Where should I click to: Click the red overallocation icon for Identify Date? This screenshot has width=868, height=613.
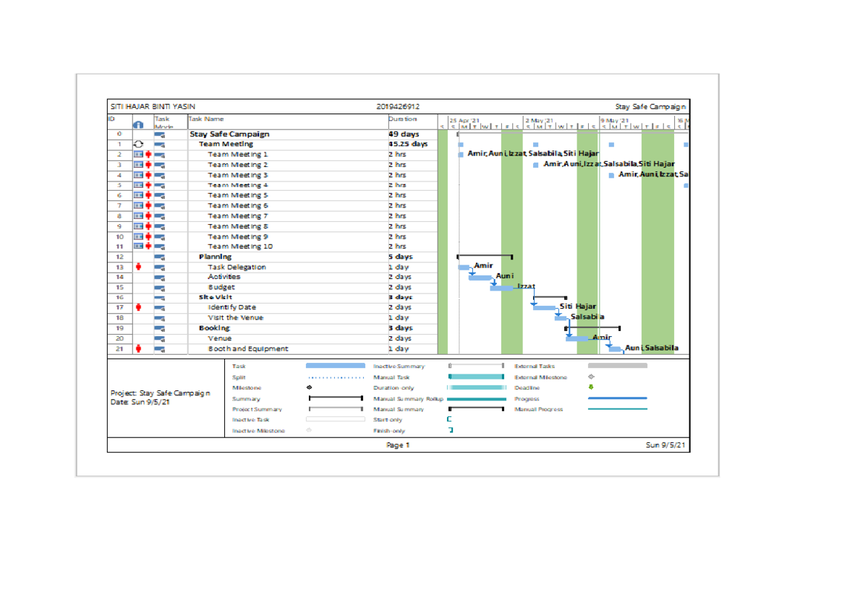138,307
